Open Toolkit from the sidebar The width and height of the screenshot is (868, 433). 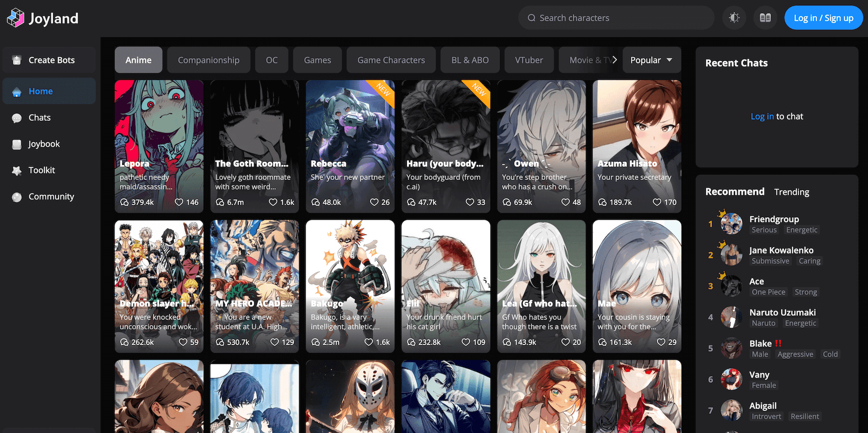point(49,170)
